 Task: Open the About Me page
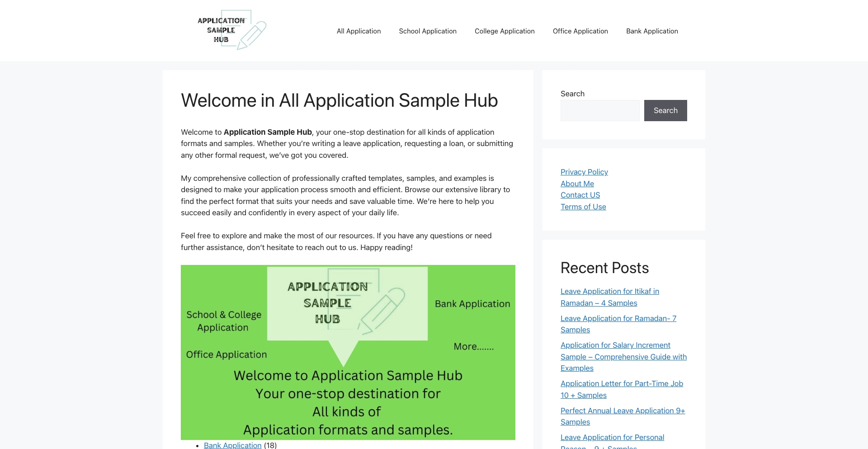click(x=577, y=184)
